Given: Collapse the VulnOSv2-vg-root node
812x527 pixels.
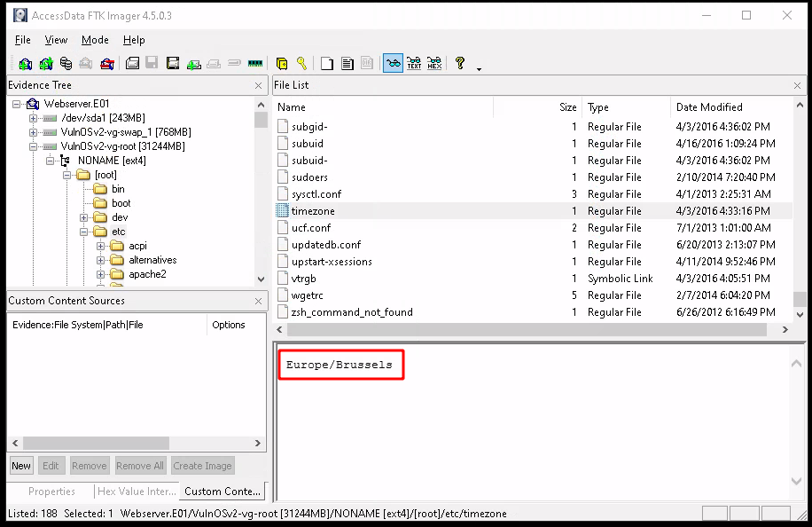Looking at the screenshot, I should coord(33,146).
